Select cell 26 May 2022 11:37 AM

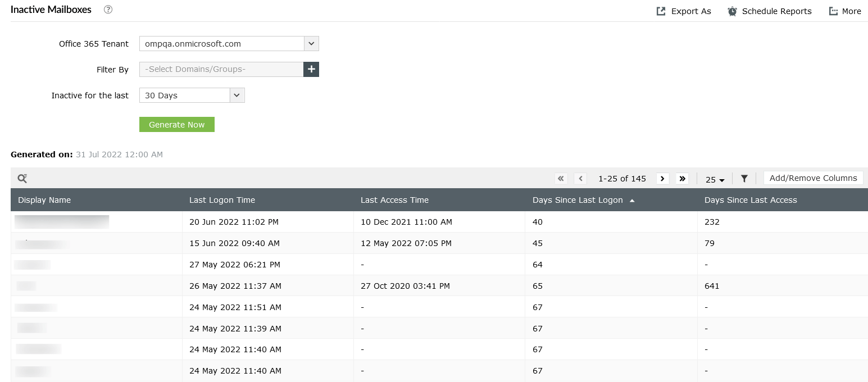point(235,286)
